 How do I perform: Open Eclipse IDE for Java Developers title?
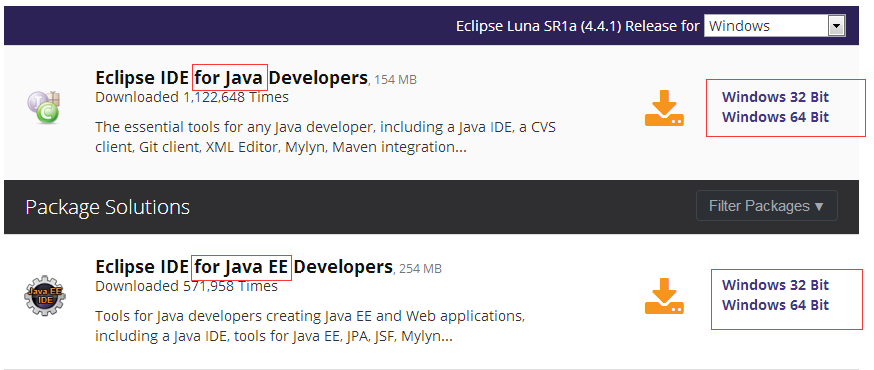click(231, 77)
